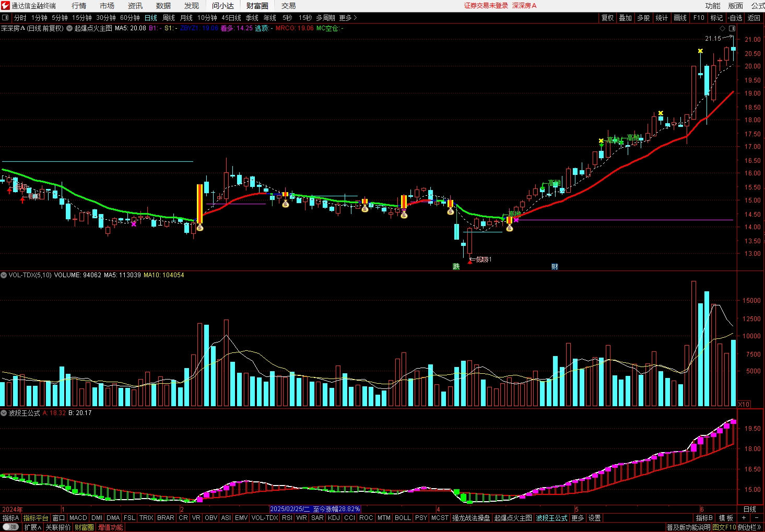Zoom in chart with plus button
The image size is (765, 532).
point(744,518)
